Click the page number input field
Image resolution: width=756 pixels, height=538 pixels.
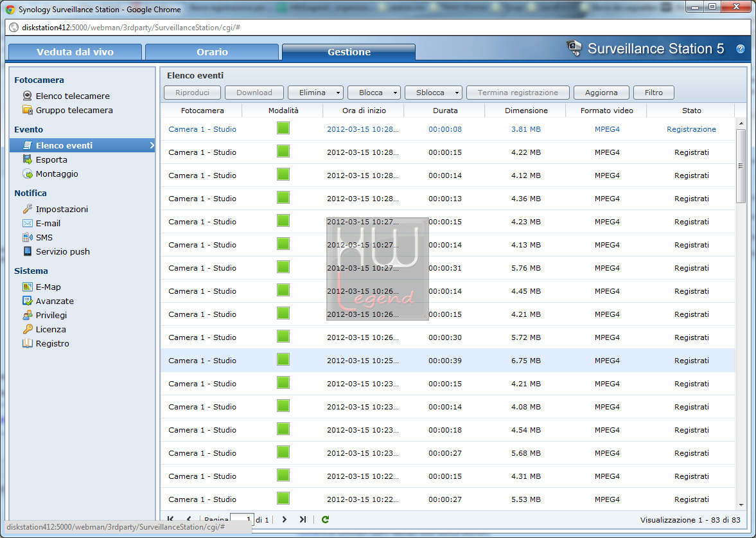(x=242, y=519)
